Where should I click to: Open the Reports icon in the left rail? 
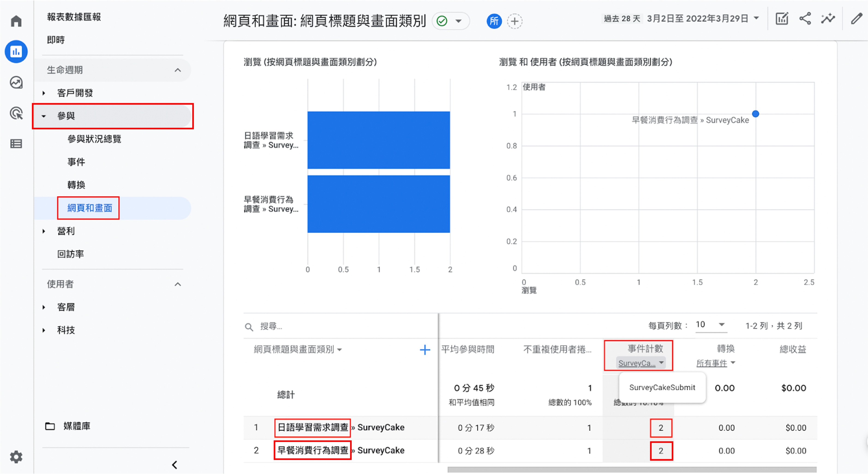pyautogui.click(x=16, y=51)
